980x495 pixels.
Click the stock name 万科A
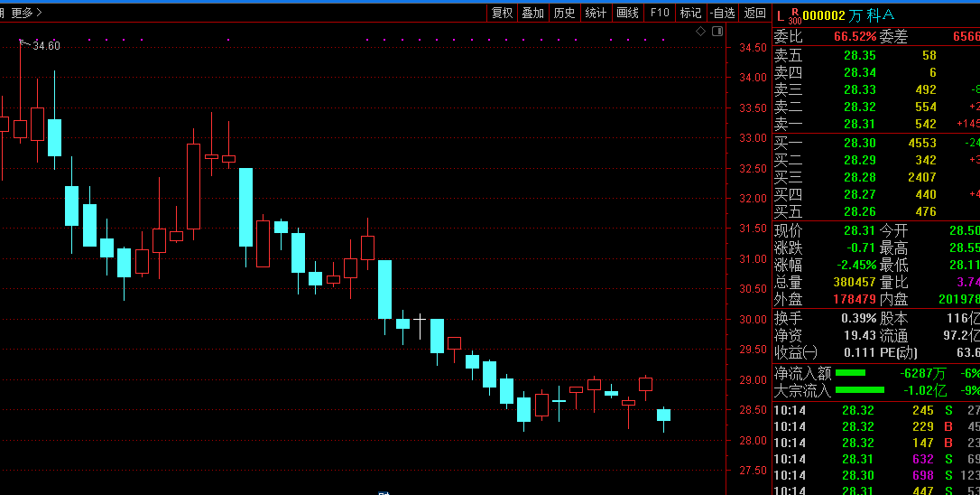pyautogui.click(x=871, y=15)
